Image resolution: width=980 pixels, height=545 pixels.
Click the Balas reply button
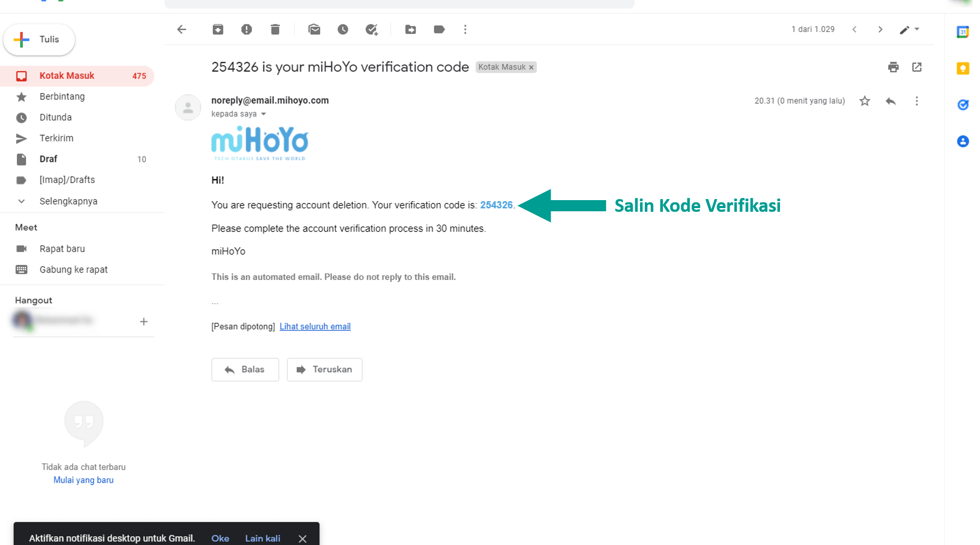245,369
